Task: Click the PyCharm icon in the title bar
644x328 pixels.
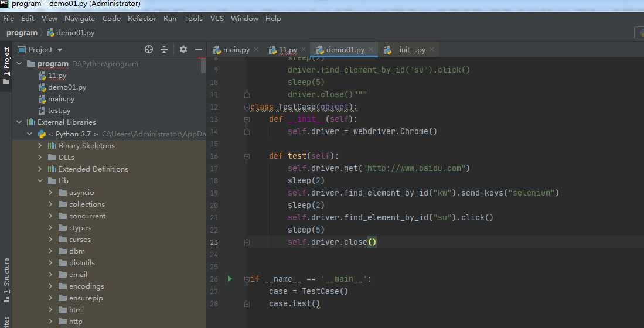Action: (4, 4)
